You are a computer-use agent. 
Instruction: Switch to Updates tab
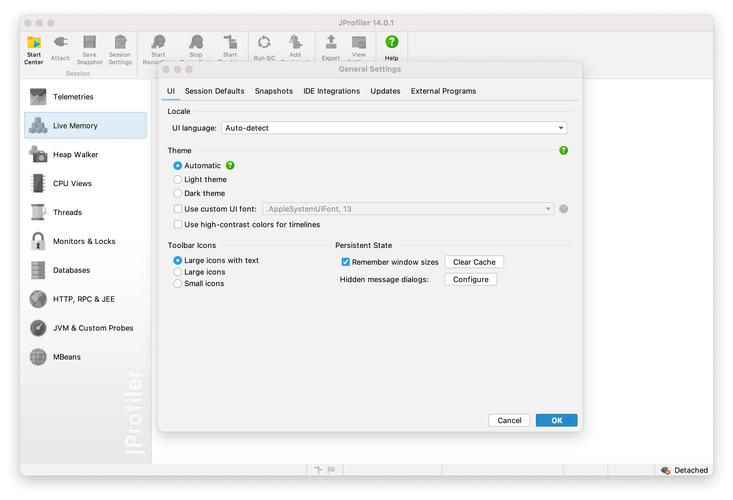coord(385,91)
